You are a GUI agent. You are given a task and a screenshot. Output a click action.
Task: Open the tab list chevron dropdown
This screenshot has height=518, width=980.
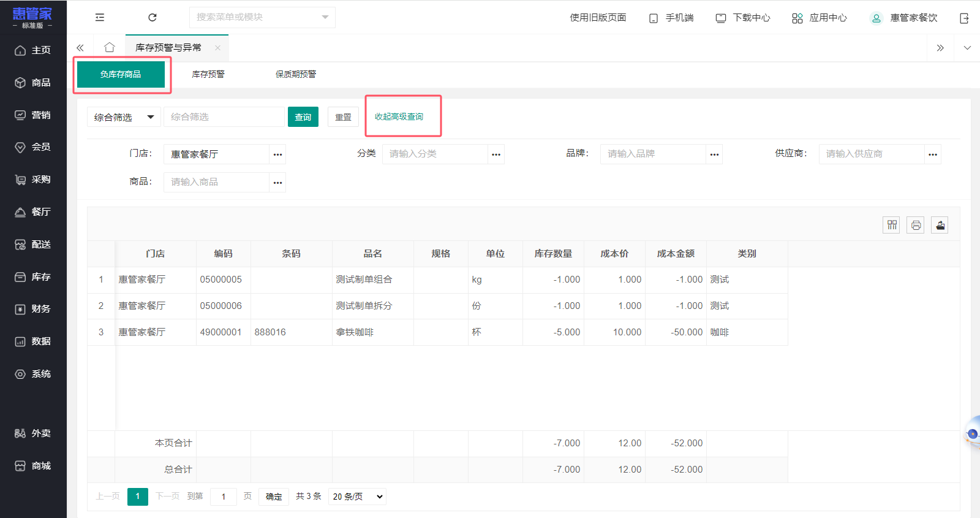click(x=967, y=48)
